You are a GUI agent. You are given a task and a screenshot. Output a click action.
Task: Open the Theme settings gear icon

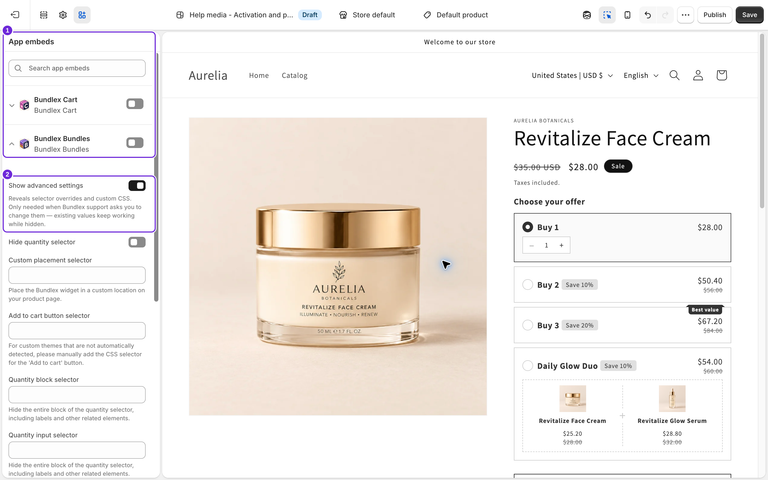(63, 15)
